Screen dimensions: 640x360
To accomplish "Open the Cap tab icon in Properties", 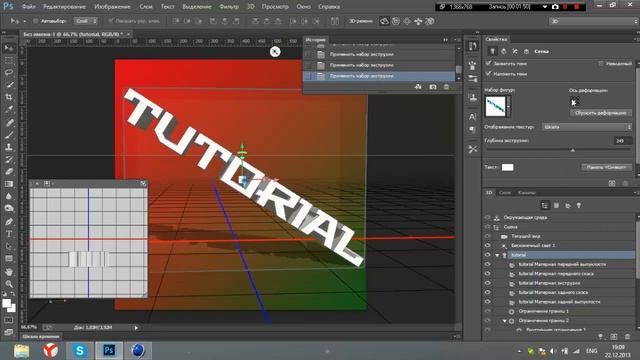I will pos(515,51).
